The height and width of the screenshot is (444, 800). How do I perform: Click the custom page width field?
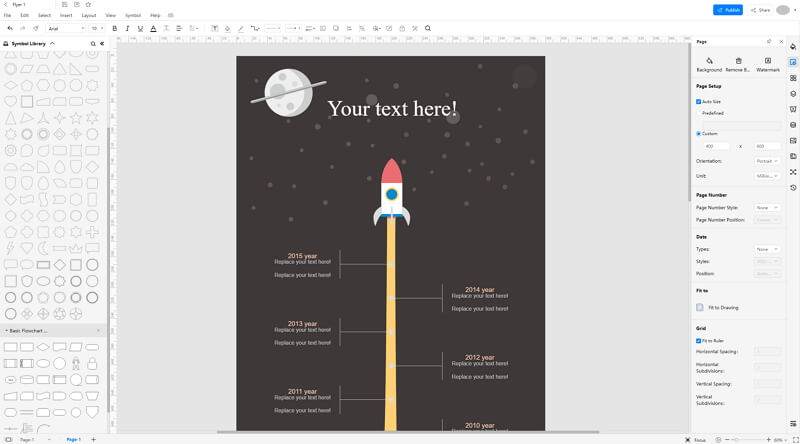[716, 146]
